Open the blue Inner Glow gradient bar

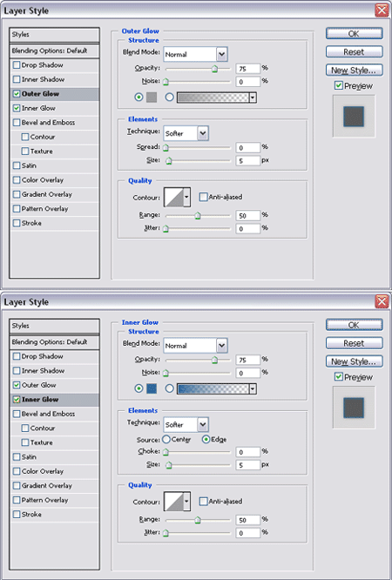[x=213, y=388]
